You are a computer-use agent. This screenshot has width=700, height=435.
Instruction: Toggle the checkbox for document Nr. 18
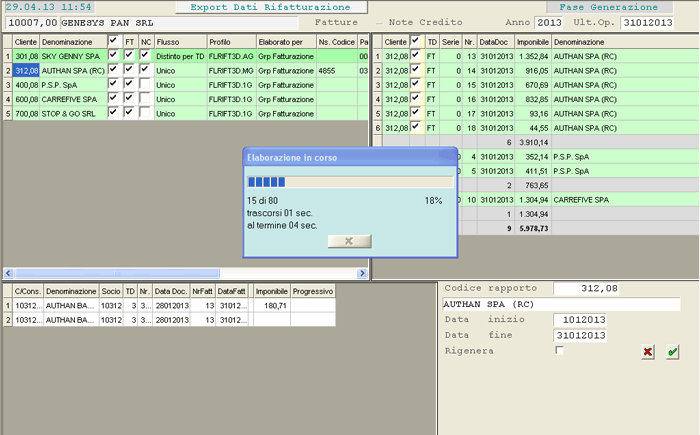point(415,127)
